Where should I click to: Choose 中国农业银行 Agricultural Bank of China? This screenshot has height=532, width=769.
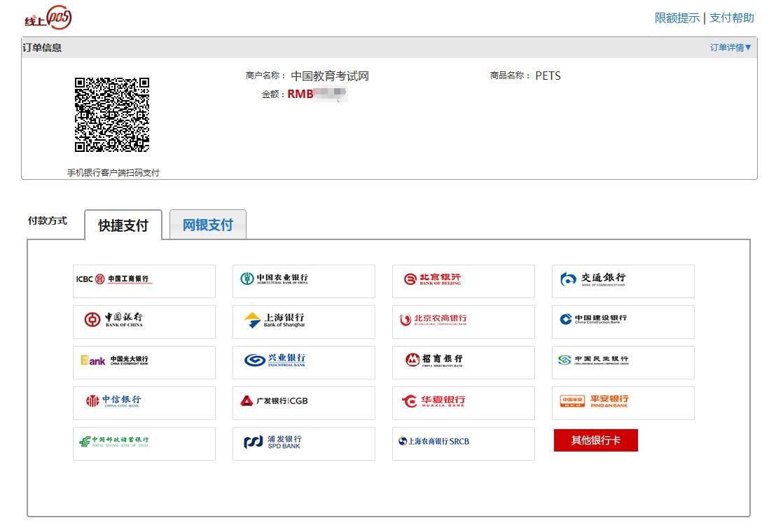click(303, 281)
